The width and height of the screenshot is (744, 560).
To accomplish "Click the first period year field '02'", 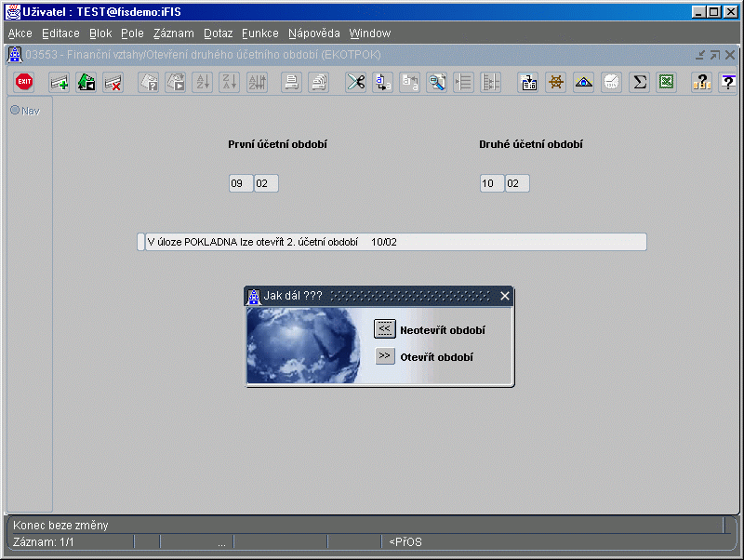I will coord(266,183).
